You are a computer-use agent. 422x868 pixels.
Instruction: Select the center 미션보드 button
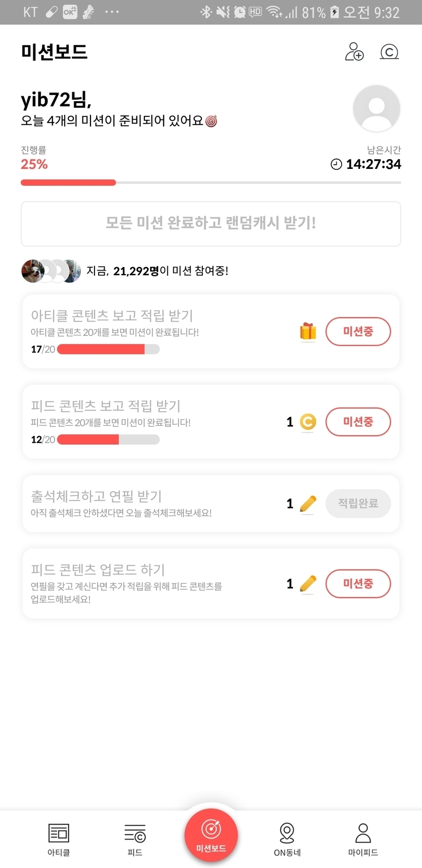pos(211,835)
